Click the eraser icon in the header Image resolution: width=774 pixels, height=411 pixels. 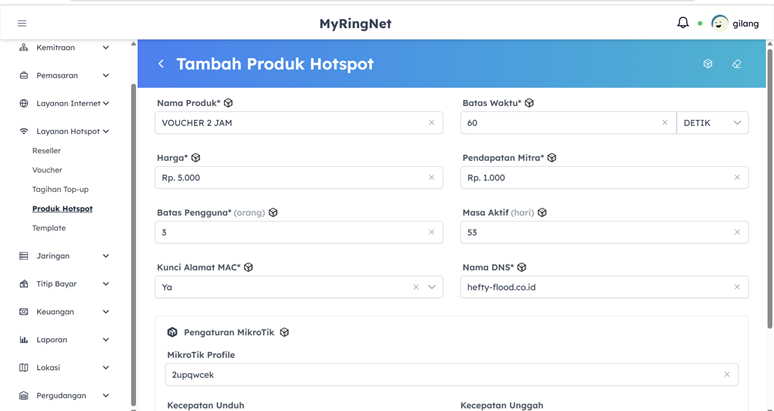737,64
